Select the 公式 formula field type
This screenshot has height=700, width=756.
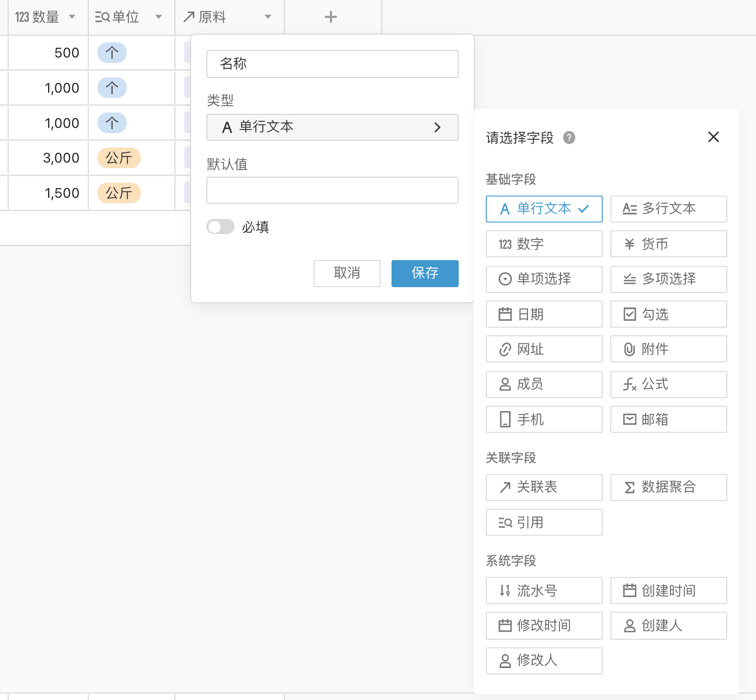tap(669, 385)
